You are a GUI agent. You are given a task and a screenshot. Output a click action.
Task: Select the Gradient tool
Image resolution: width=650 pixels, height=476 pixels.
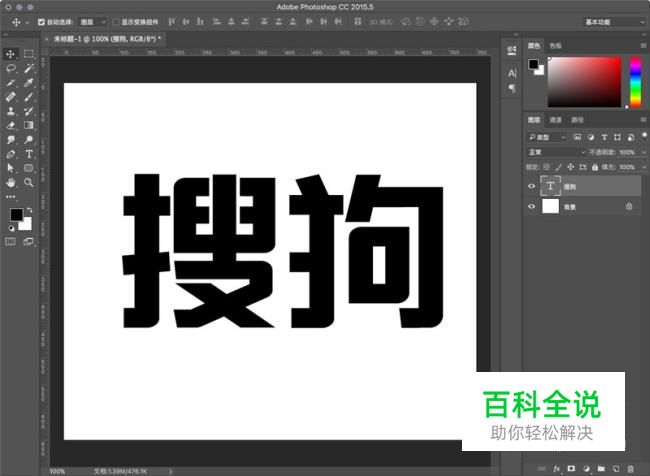point(29,125)
